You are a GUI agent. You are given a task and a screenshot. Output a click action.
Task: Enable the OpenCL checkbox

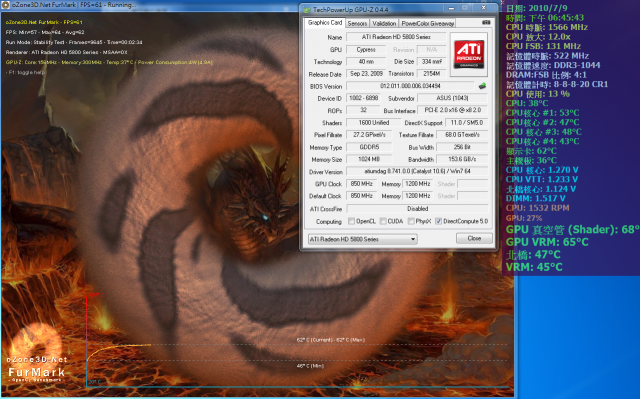click(x=351, y=221)
